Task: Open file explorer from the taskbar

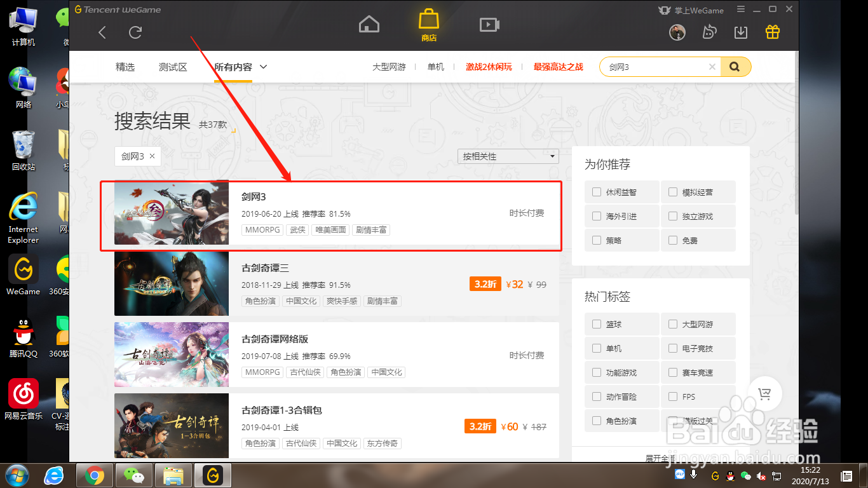Action: 173,475
